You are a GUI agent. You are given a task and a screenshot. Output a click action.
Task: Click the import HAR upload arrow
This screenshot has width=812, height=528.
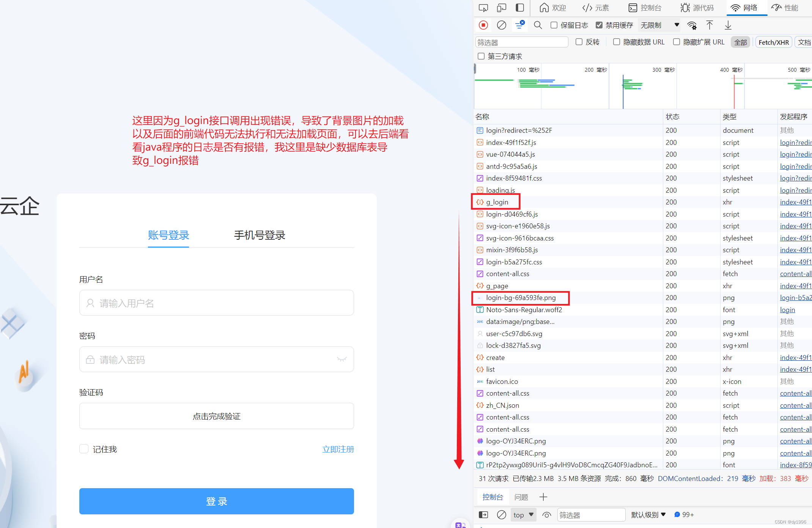710,25
